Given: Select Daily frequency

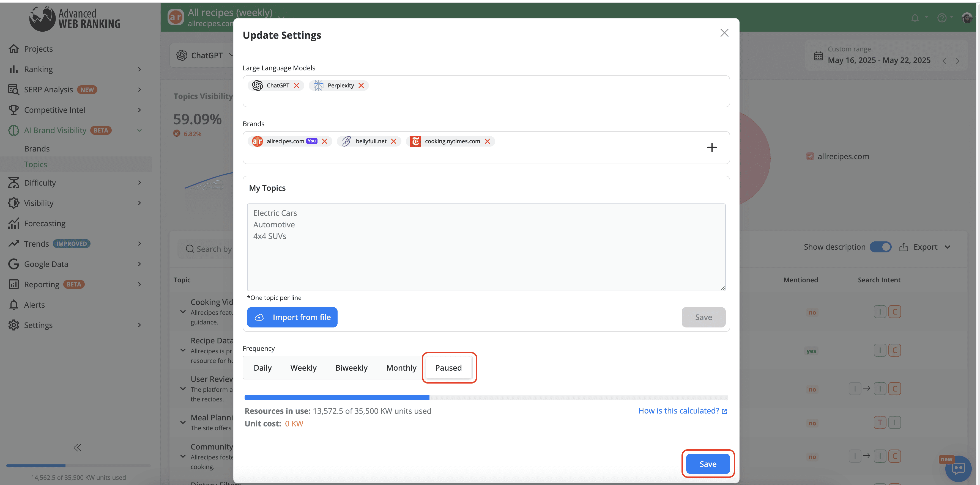Looking at the screenshot, I should (x=262, y=368).
